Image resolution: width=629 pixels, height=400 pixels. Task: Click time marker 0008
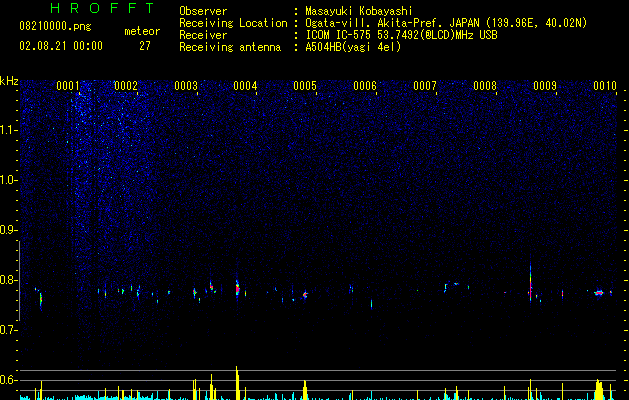pos(485,86)
